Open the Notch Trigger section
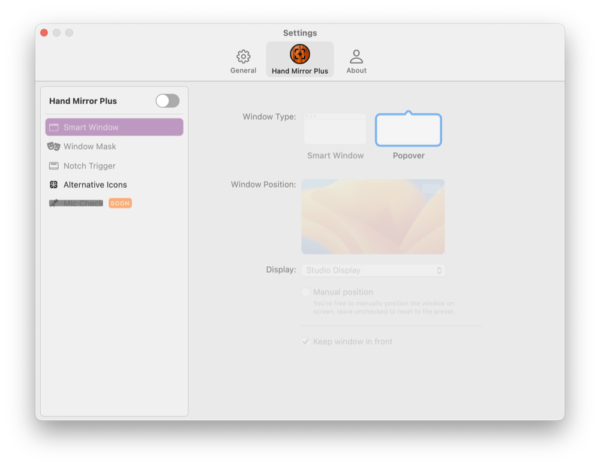Image resolution: width=600 pixels, height=467 pixels. tap(114, 166)
